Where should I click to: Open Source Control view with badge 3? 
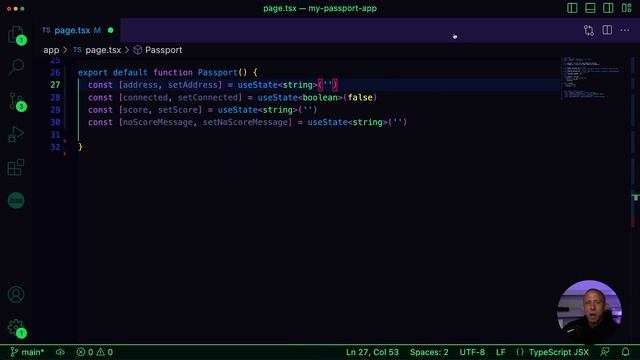[16, 101]
